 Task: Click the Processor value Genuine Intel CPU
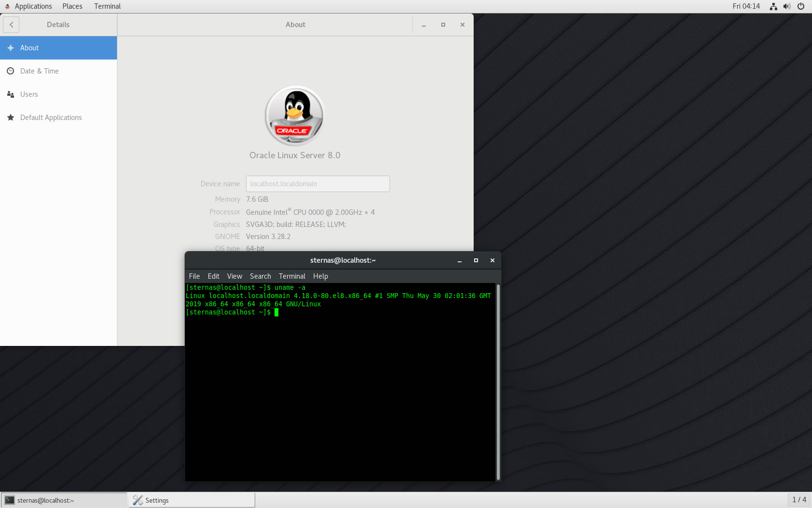[x=310, y=212]
